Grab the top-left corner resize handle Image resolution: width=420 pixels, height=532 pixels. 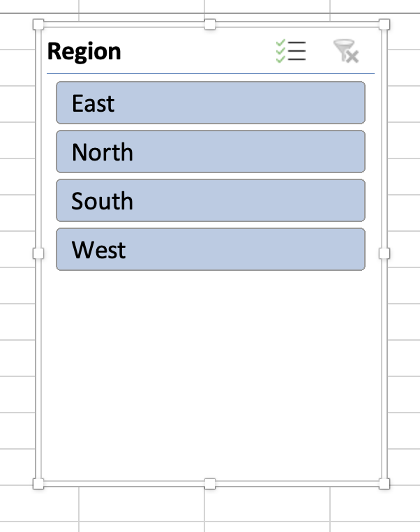[x=38, y=25]
